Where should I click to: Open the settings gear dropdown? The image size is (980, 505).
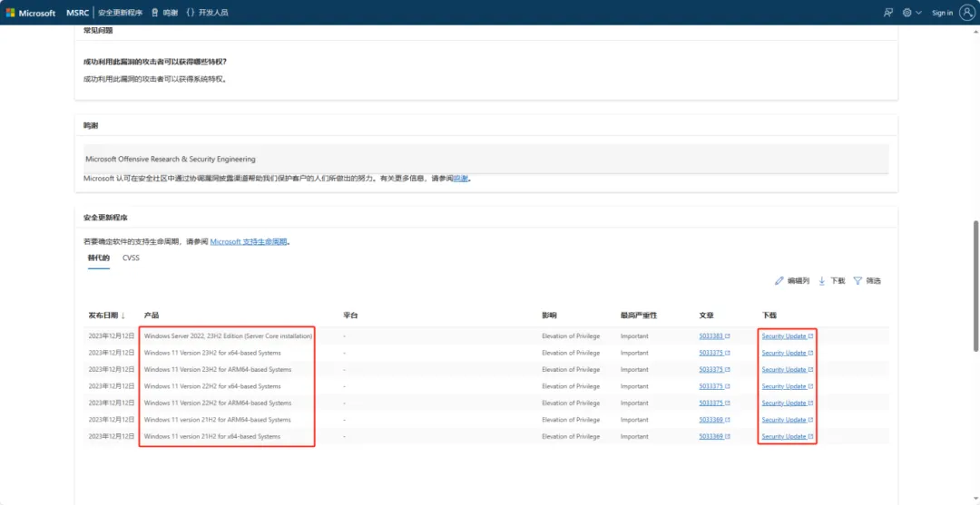[x=912, y=13]
